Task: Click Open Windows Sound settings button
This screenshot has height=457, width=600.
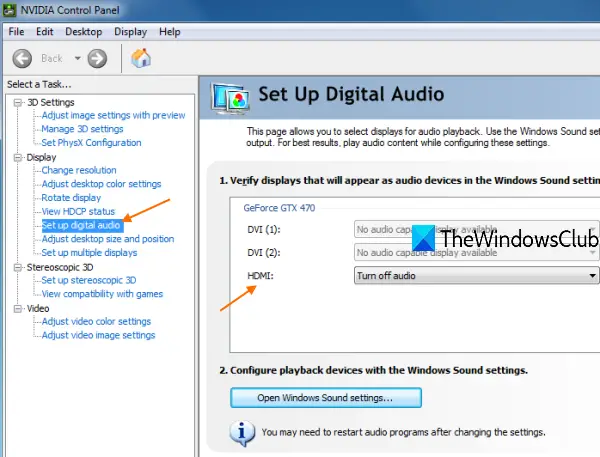Action: point(326,398)
